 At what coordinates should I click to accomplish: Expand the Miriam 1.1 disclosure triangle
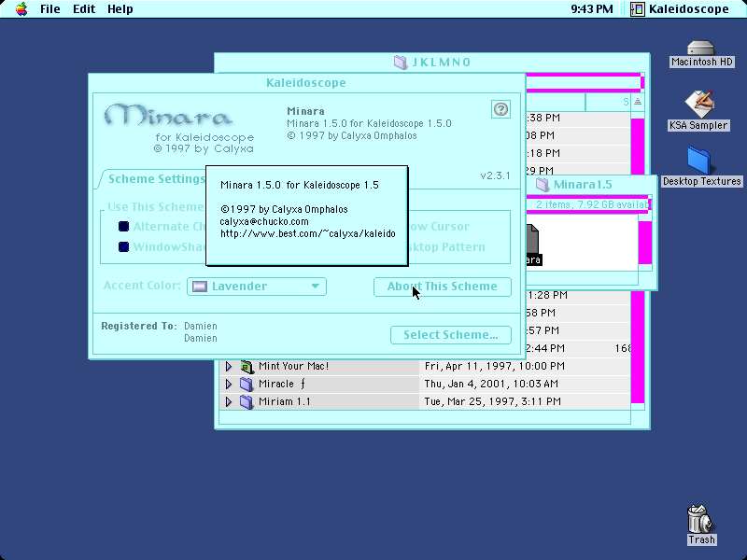pos(228,401)
